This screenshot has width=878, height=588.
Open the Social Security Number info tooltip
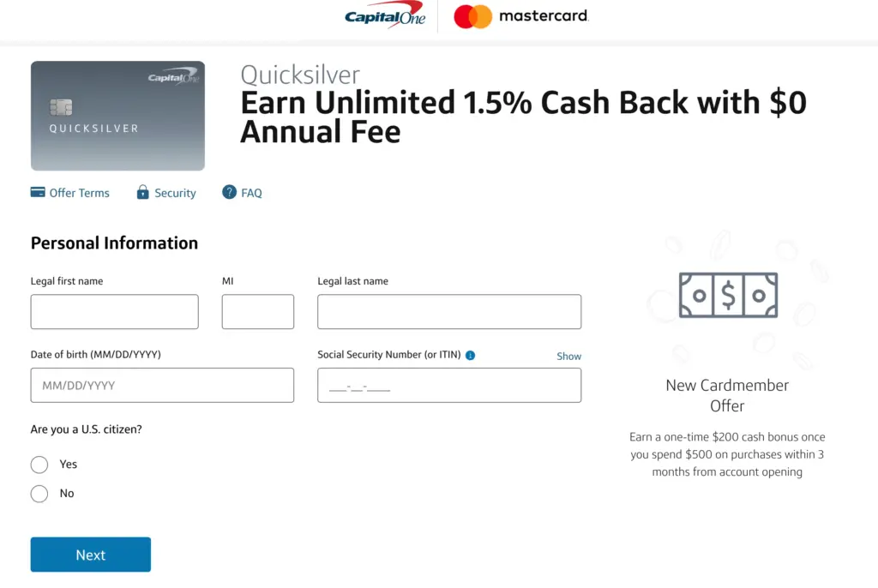[x=471, y=354]
